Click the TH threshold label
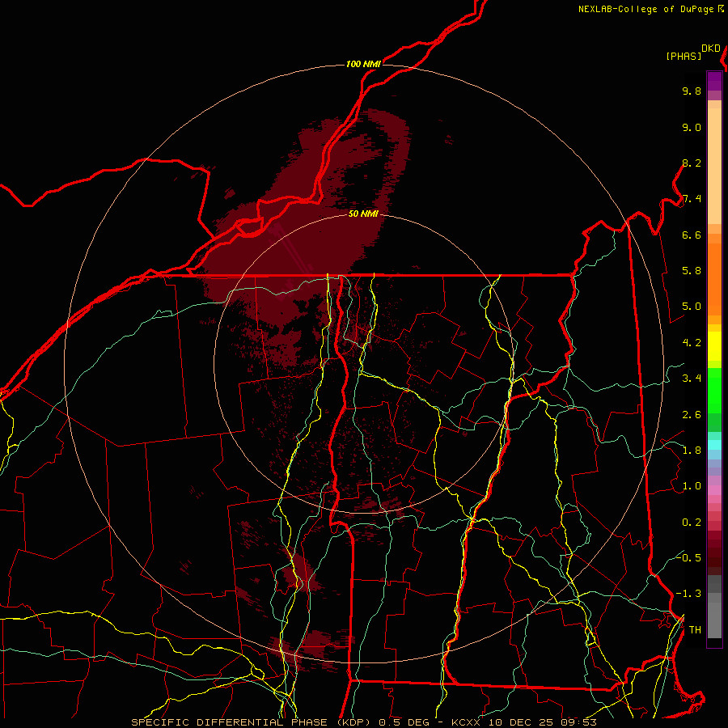 tap(695, 630)
